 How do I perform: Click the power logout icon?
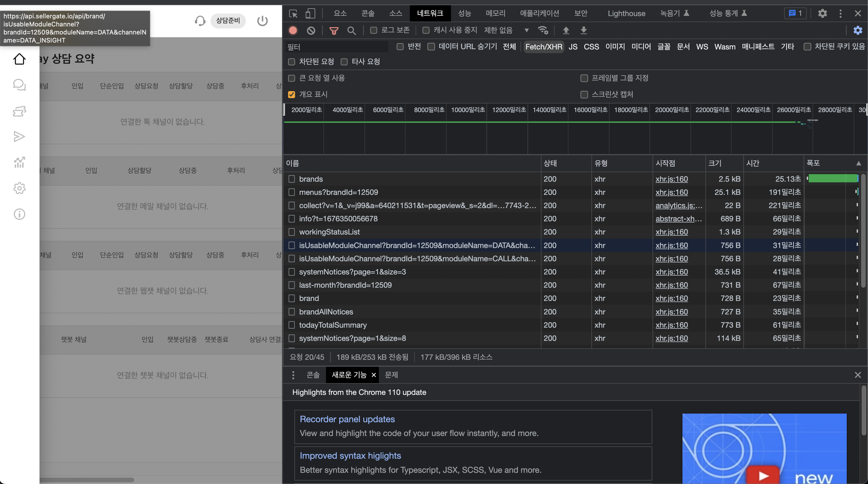coord(263,21)
